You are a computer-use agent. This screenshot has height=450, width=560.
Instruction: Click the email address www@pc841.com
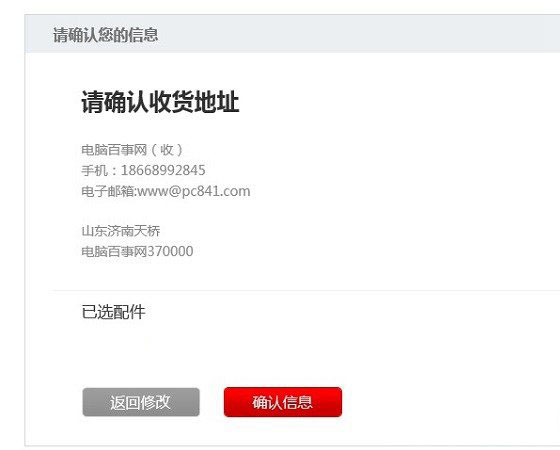(194, 191)
